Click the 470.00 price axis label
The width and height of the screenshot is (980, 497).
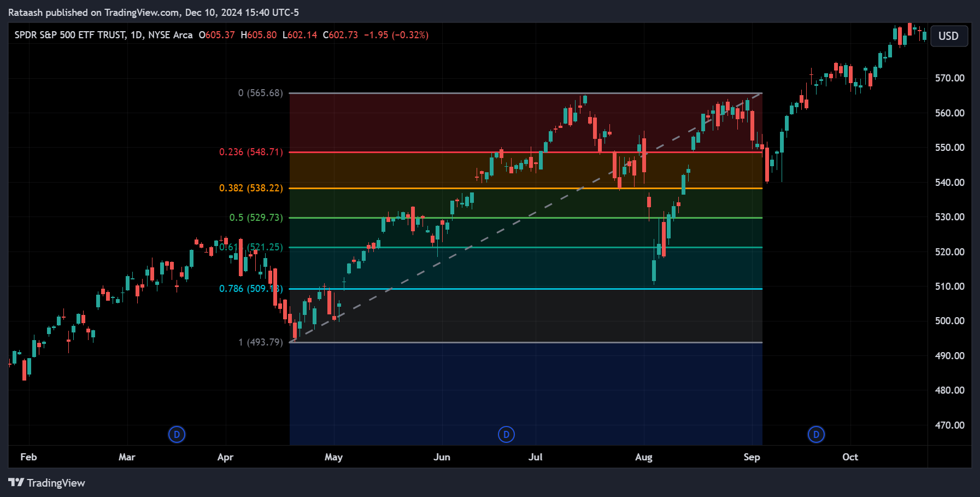tap(950, 425)
